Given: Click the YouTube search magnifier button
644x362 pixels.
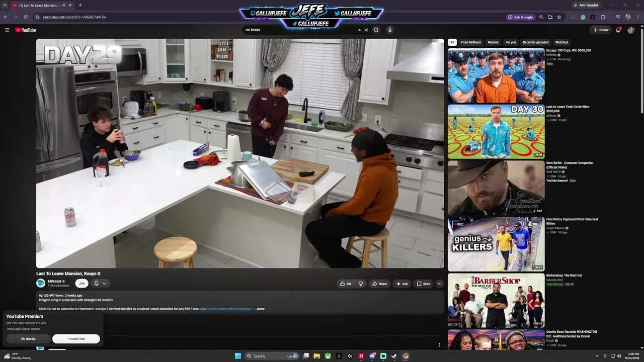Looking at the screenshot, I should 376,30.
